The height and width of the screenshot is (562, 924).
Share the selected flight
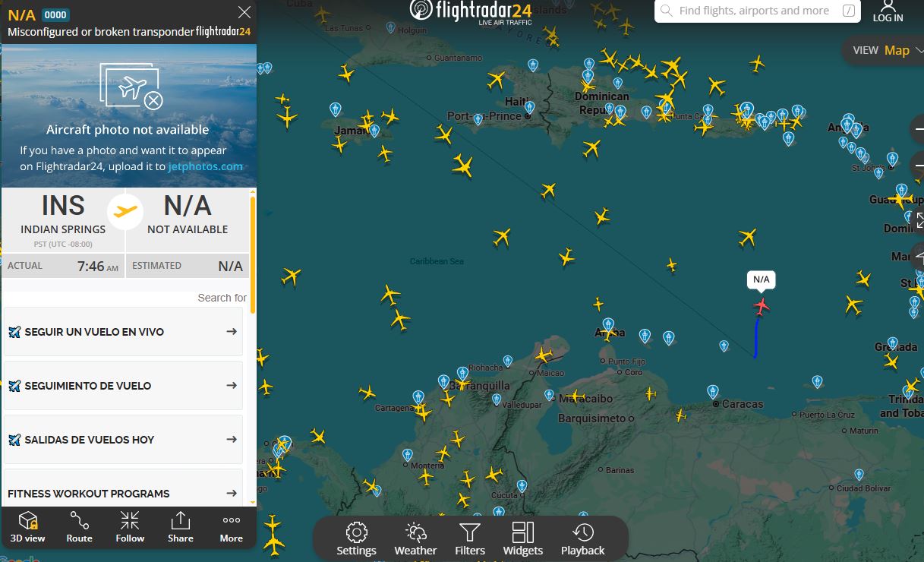(181, 527)
